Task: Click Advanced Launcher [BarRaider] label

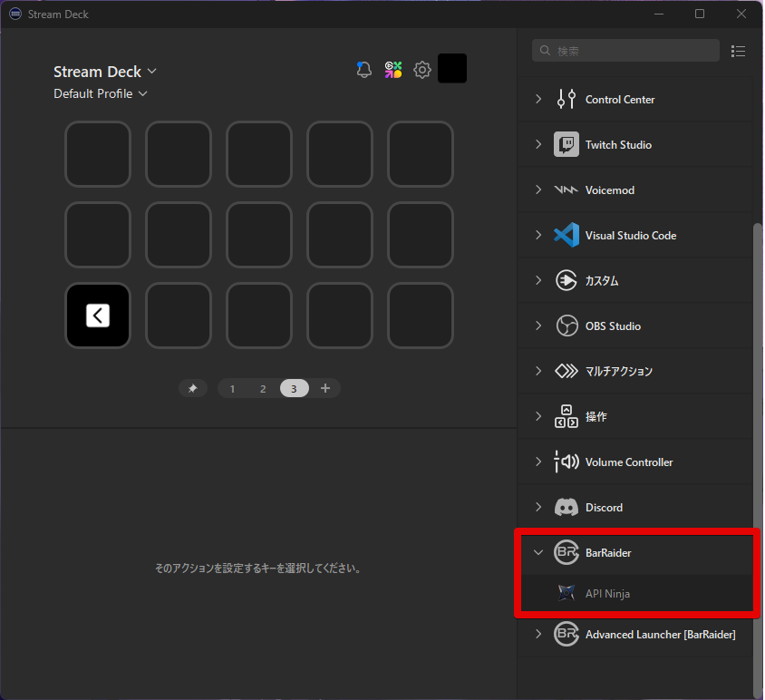Action: (660, 634)
